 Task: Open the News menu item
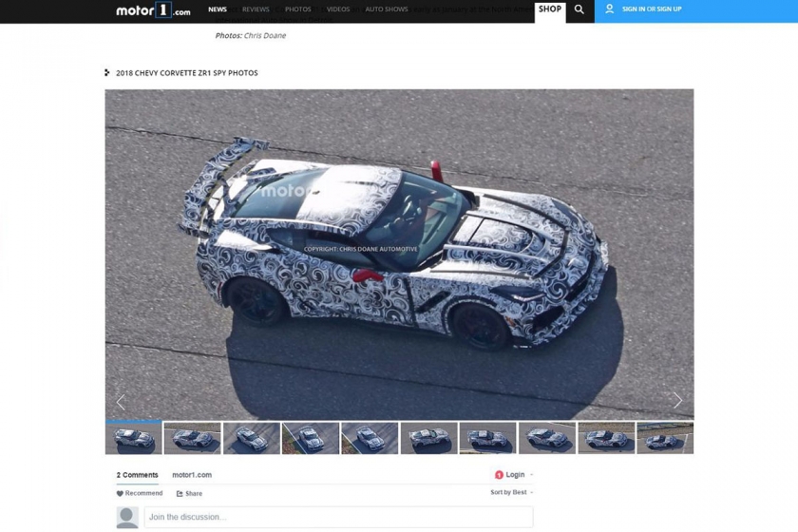pos(218,9)
